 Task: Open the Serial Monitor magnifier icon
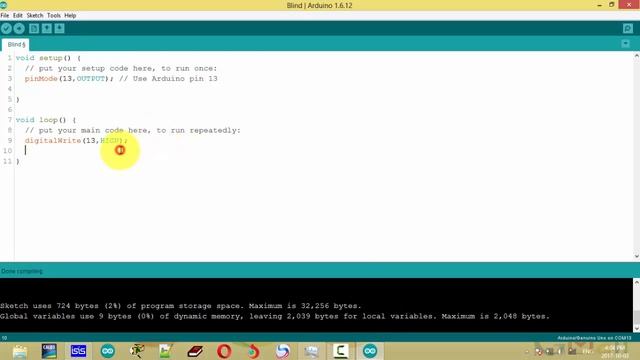click(628, 28)
